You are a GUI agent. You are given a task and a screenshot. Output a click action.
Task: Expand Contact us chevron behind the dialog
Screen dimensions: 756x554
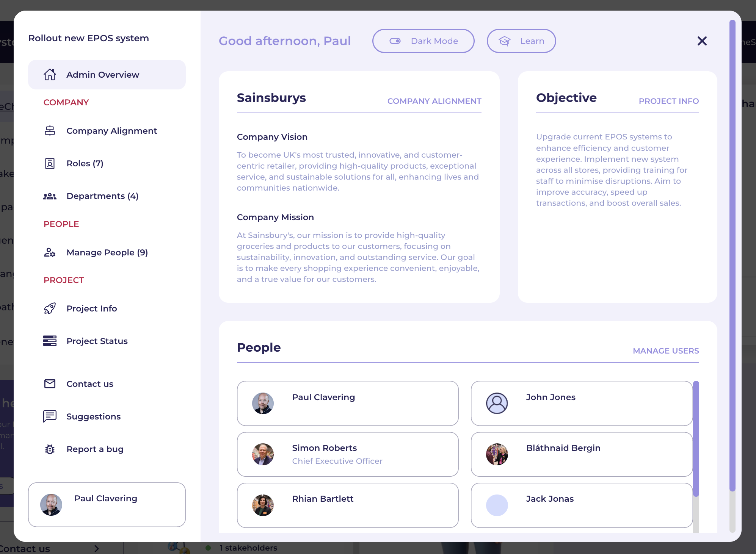pyautogui.click(x=96, y=548)
